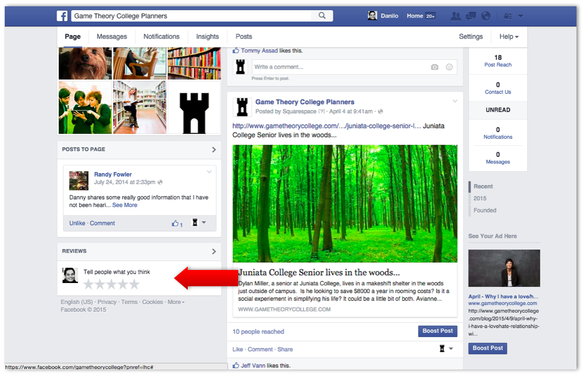Viewport: 588px width, 379px height.
Task: Open the Juniata post options chevron
Action: click(x=455, y=101)
